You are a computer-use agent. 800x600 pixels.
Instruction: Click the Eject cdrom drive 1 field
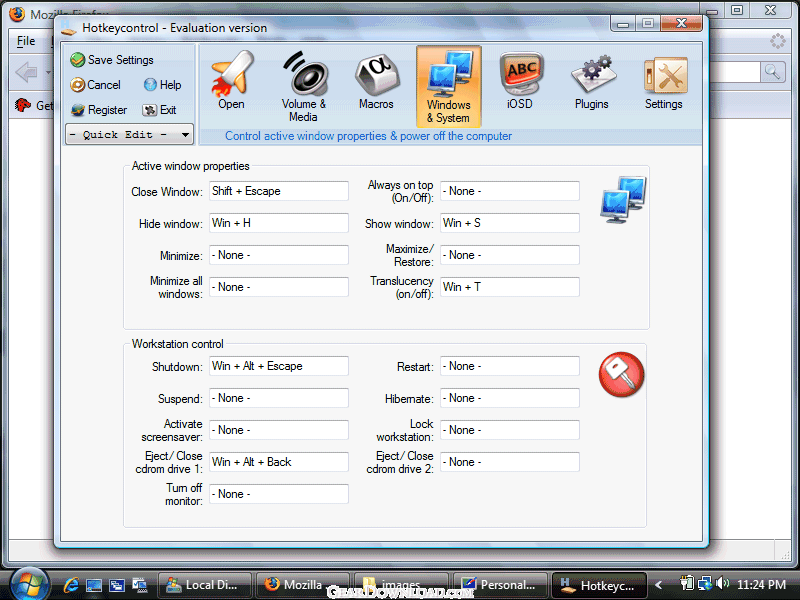pos(279,462)
